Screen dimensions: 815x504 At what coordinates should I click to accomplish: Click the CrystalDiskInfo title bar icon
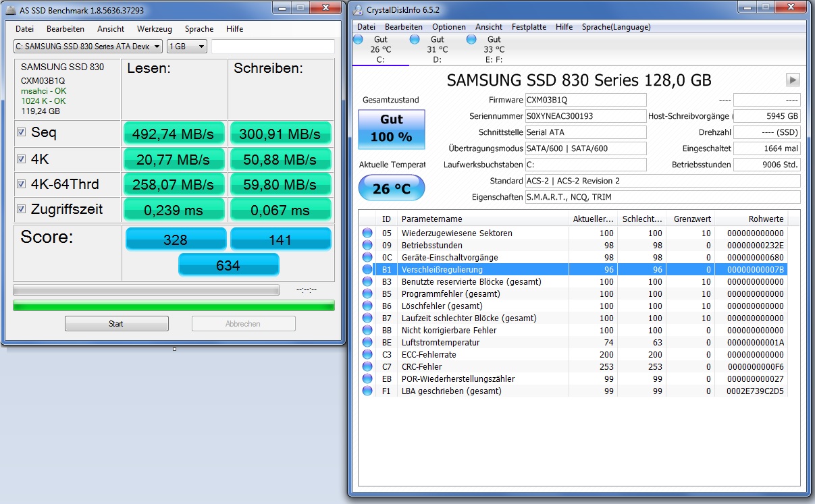357,9
